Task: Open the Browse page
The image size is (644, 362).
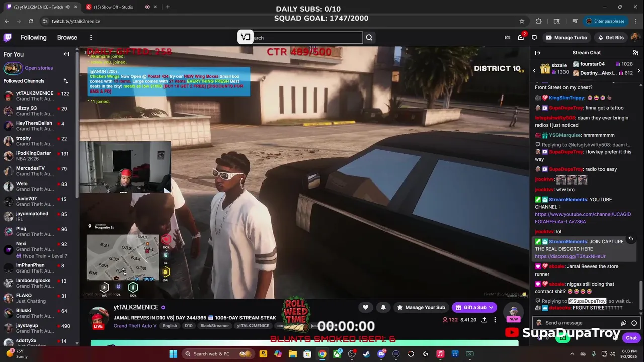Action: click(67, 38)
